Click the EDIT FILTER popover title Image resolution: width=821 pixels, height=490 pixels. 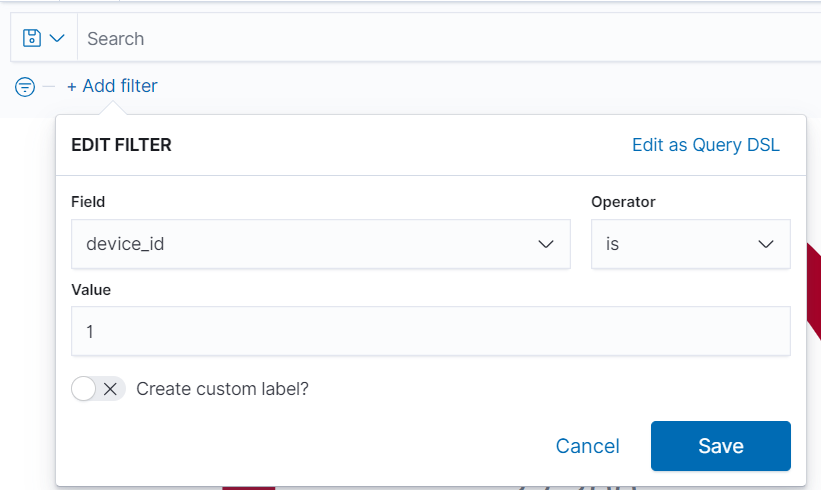(121, 145)
